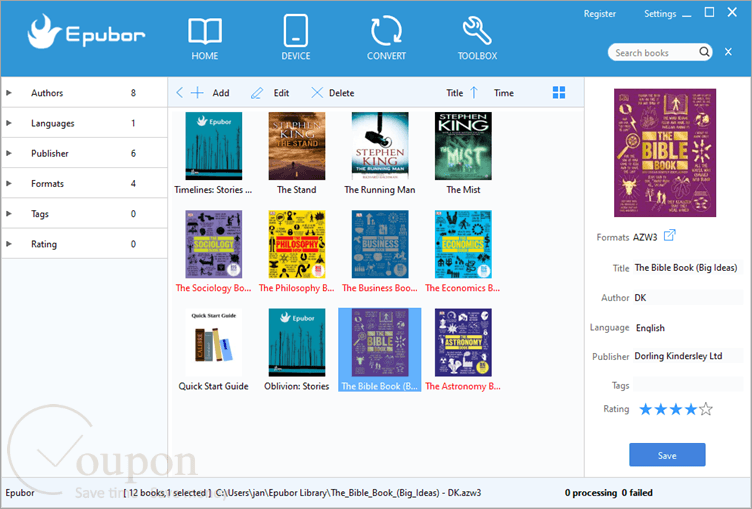Open the HOME library view
Viewport: 752px width, 509px height.
point(205,39)
